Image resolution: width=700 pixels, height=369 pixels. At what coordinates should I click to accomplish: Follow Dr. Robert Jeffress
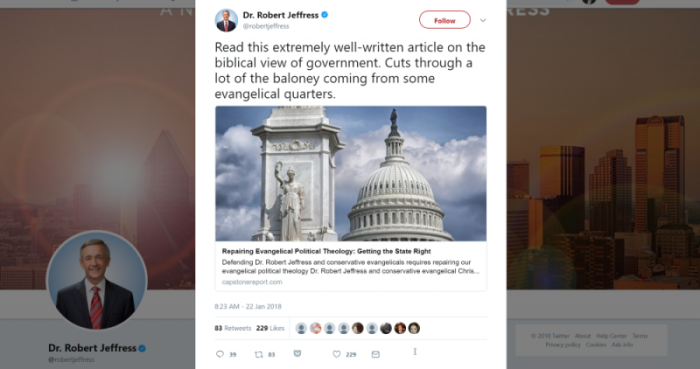[445, 20]
